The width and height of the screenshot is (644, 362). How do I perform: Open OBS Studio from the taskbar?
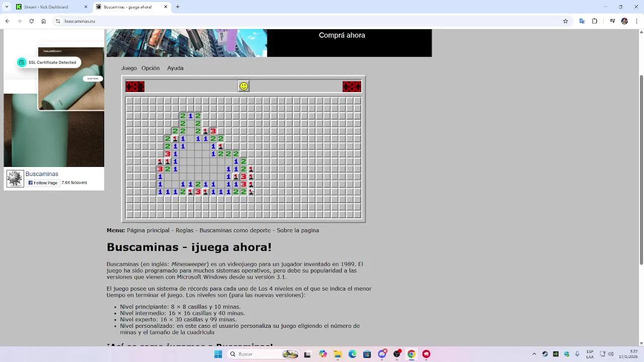pyautogui.click(x=396, y=354)
